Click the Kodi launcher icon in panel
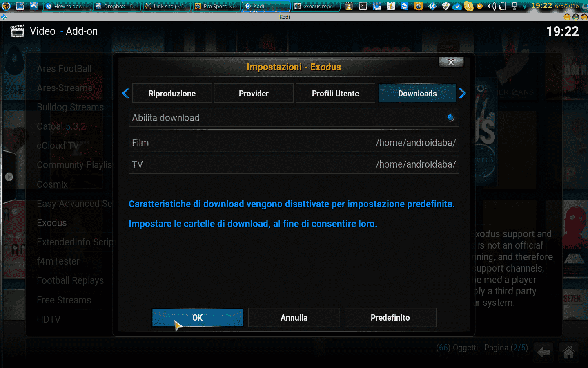 tap(432, 6)
